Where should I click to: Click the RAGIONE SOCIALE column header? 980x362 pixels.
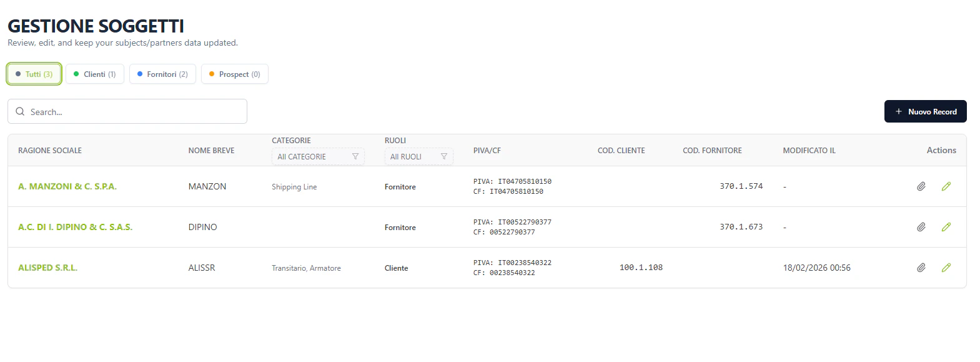(x=49, y=150)
